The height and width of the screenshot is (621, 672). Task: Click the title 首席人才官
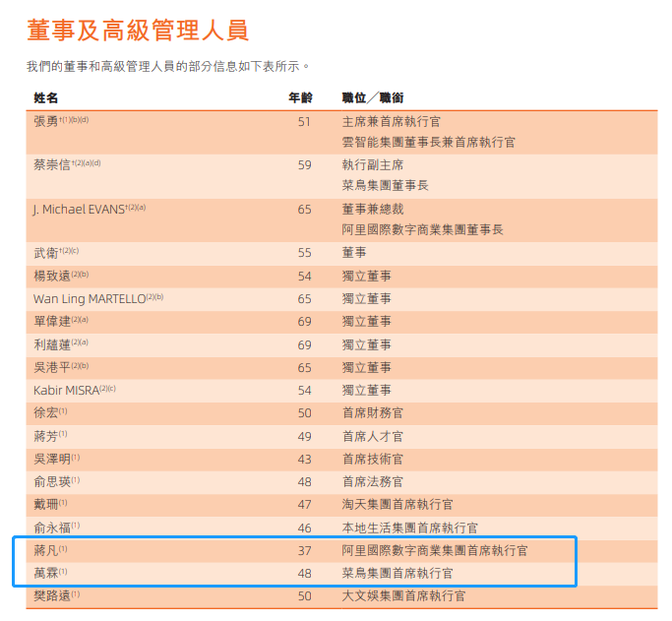tap(373, 437)
